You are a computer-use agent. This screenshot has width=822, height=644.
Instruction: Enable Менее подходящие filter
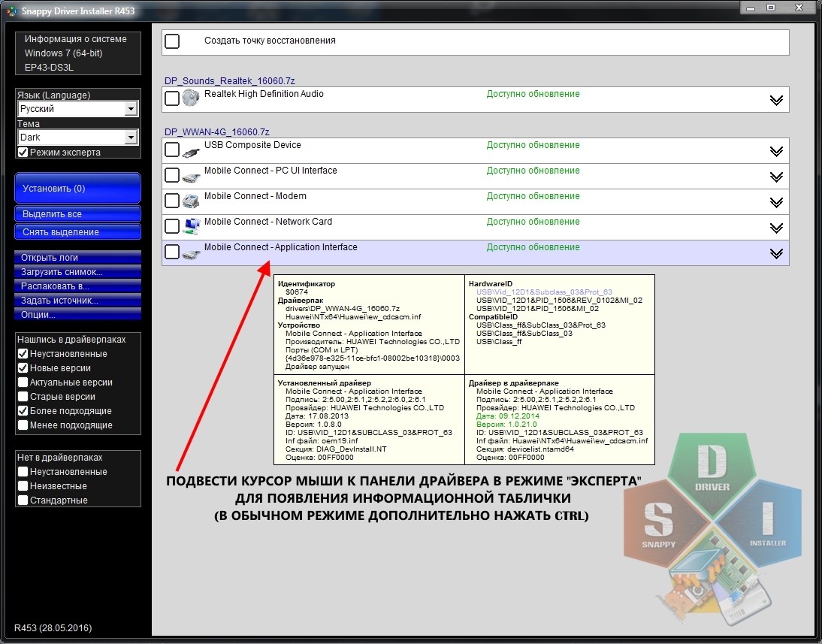(x=23, y=425)
